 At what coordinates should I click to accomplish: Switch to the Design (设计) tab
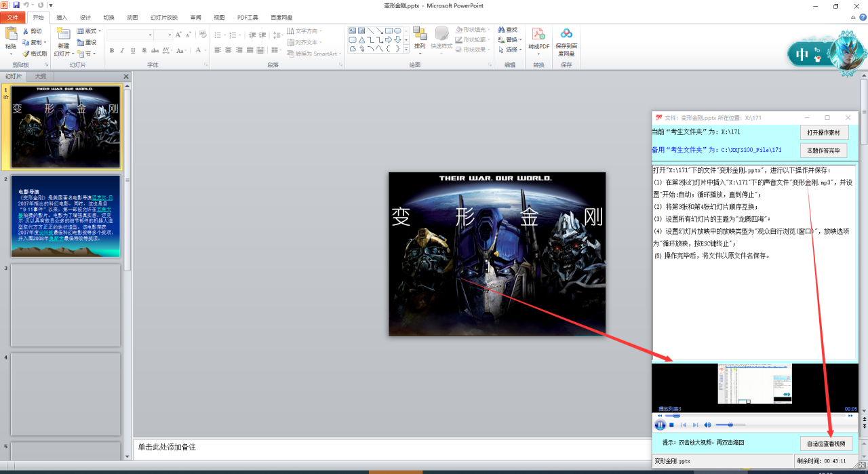point(85,17)
